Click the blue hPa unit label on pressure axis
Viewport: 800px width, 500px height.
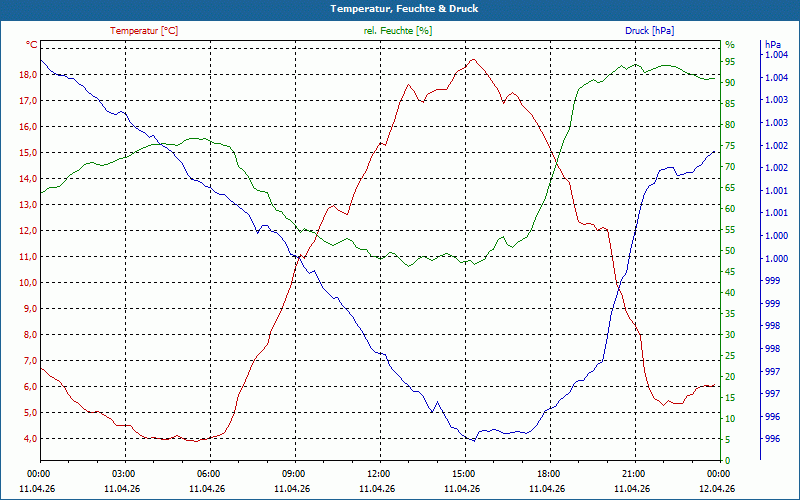(773, 45)
